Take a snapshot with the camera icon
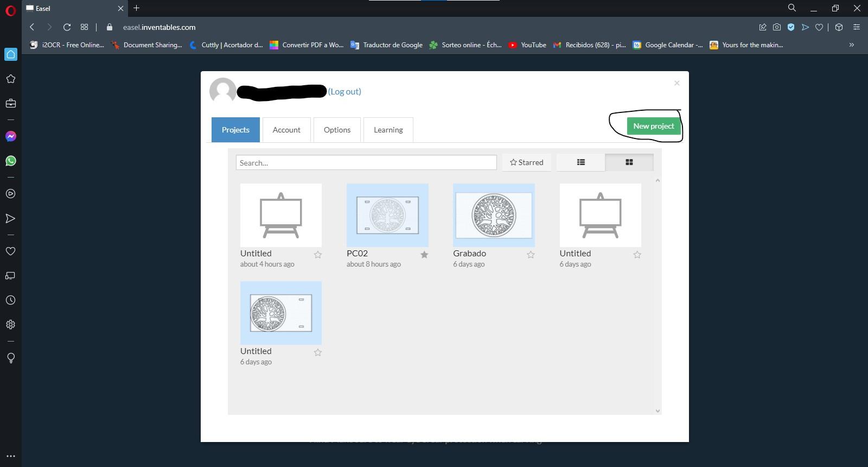868x467 pixels. [x=777, y=27]
